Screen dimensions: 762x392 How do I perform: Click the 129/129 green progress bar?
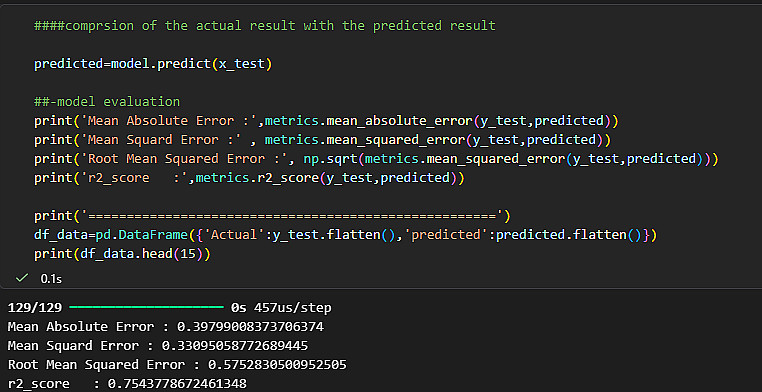tap(146, 307)
